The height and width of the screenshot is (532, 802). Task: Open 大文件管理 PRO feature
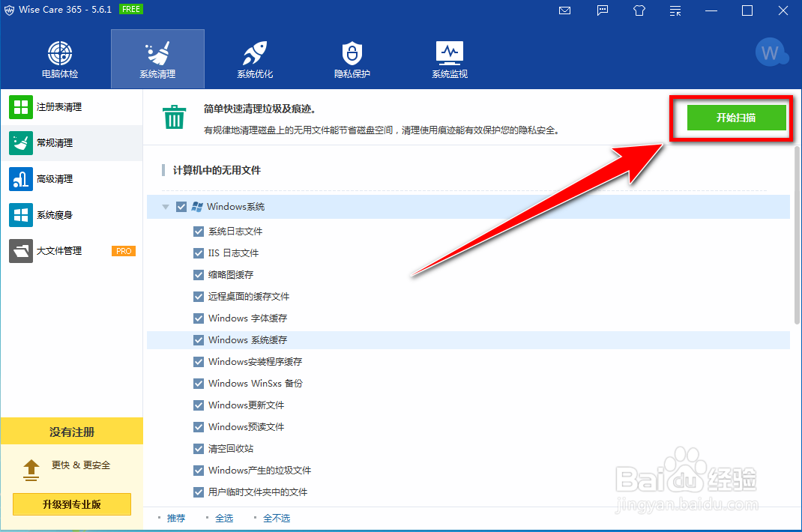[x=60, y=250]
